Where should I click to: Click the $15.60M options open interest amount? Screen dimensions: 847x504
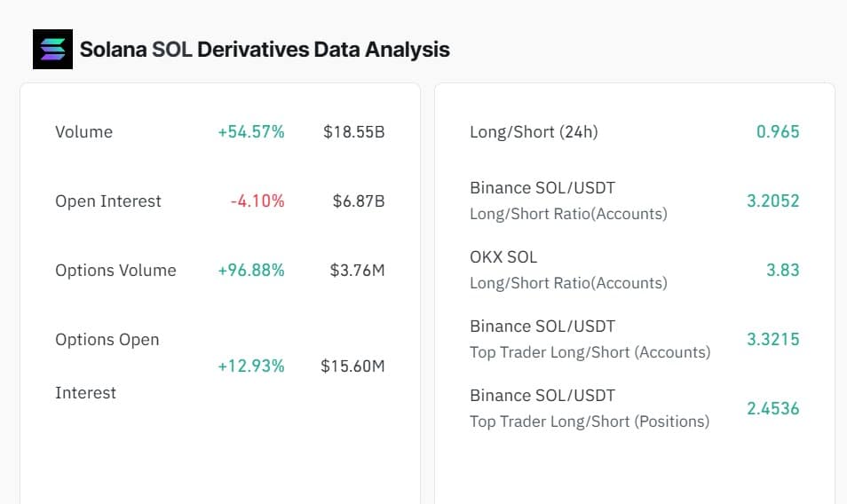tap(352, 366)
